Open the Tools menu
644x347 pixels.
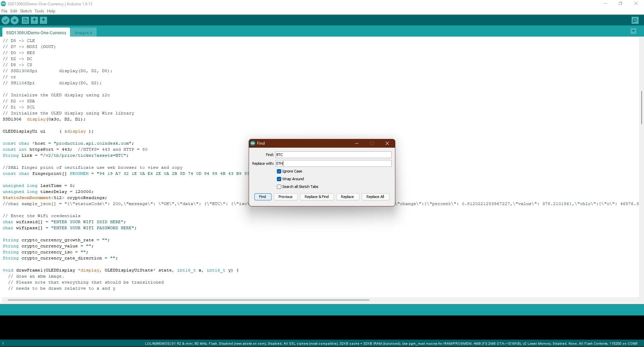39,11
